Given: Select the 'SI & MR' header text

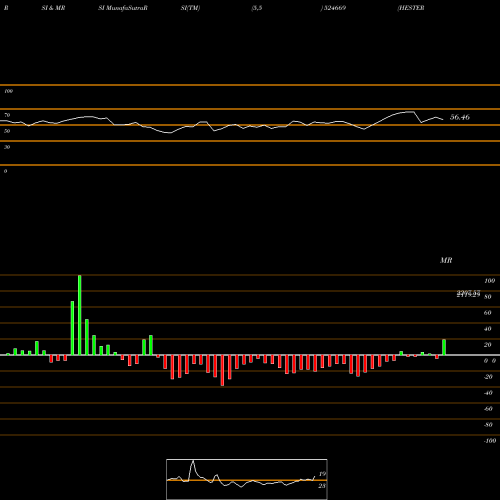Looking at the screenshot, I should point(53,8).
